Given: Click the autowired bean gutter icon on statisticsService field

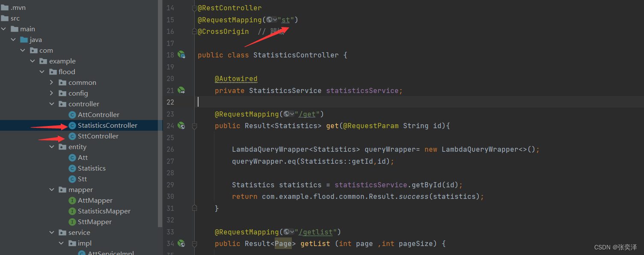Looking at the screenshot, I should tap(181, 90).
